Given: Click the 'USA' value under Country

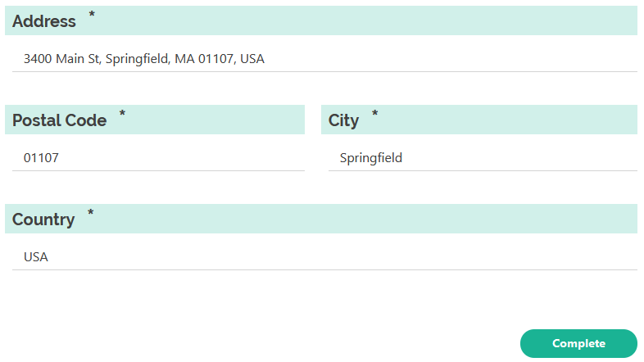Looking at the screenshot, I should tap(36, 257).
